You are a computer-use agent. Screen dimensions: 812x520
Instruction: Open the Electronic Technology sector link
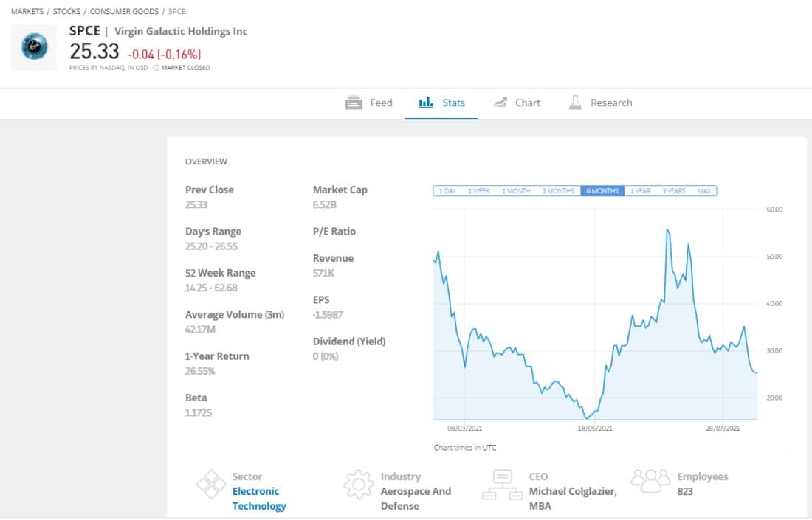pos(259,499)
